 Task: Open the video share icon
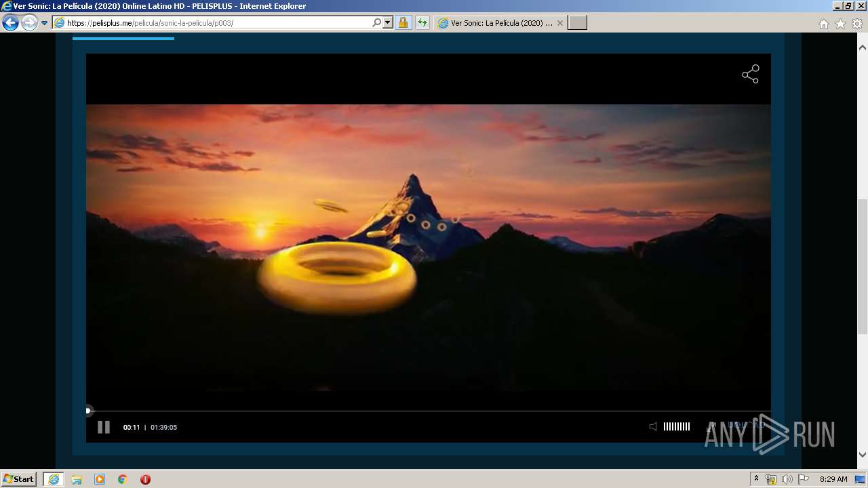750,74
